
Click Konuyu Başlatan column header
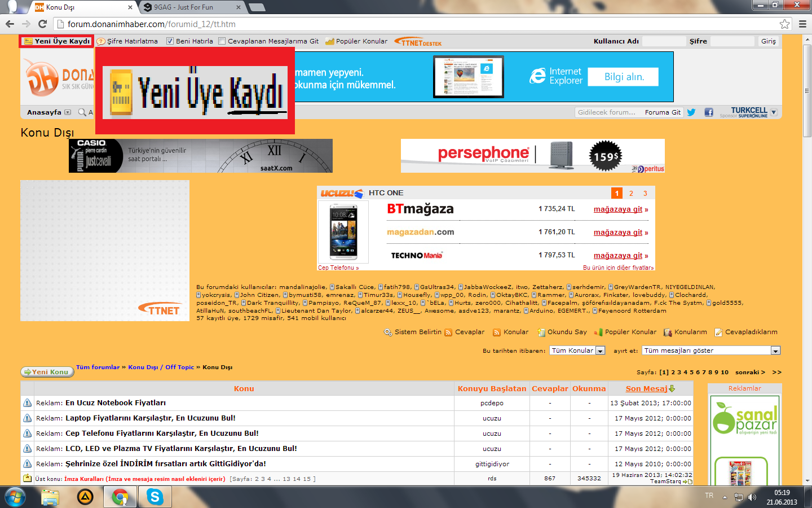(492, 388)
